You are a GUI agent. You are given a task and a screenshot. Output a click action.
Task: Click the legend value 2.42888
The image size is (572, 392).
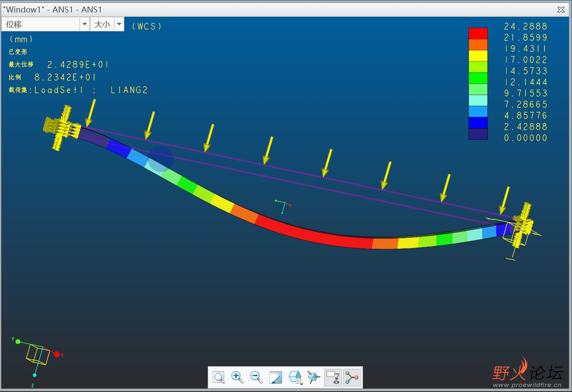click(526, 127)
